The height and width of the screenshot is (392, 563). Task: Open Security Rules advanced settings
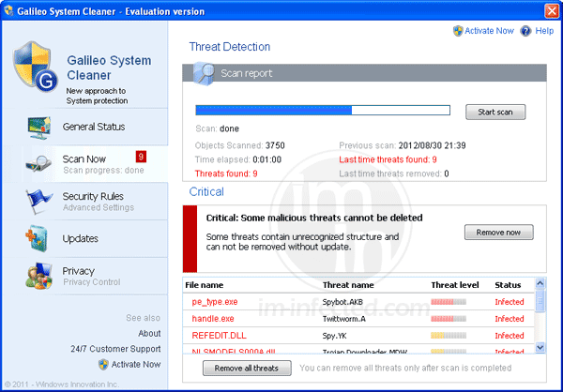(x=85, y=202)
